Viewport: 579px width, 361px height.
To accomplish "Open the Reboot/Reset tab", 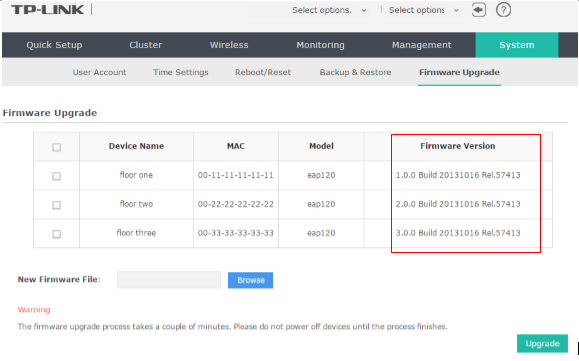I will [x=263, y=72].
